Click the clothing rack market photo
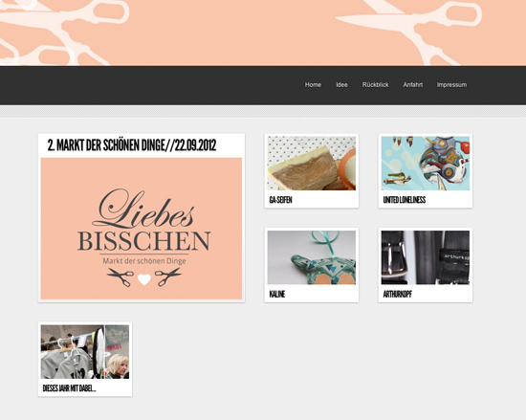 coord(85,351)
